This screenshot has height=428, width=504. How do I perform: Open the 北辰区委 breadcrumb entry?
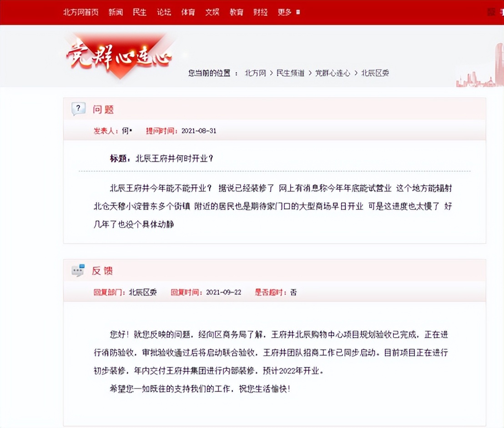[375, 73]
